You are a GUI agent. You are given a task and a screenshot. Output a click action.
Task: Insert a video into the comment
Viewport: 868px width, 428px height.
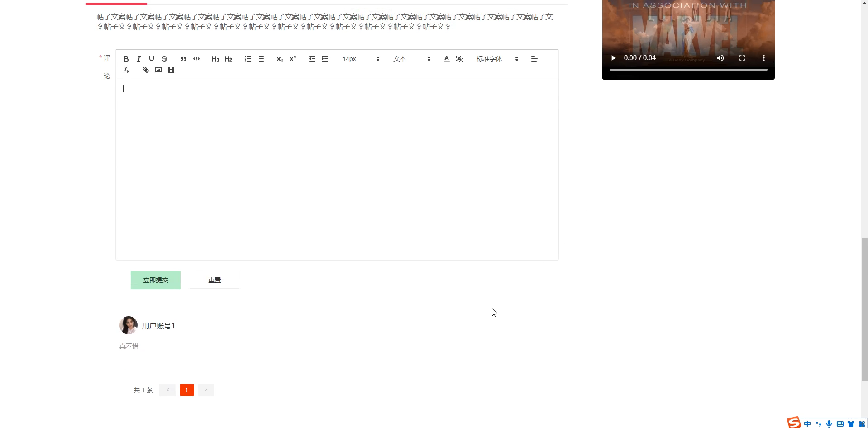click(171, 70)
